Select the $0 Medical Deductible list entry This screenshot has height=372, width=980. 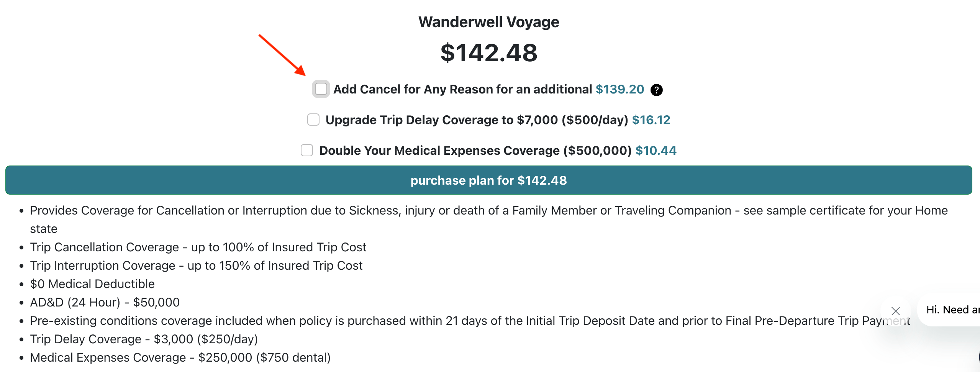click(92, 284)
